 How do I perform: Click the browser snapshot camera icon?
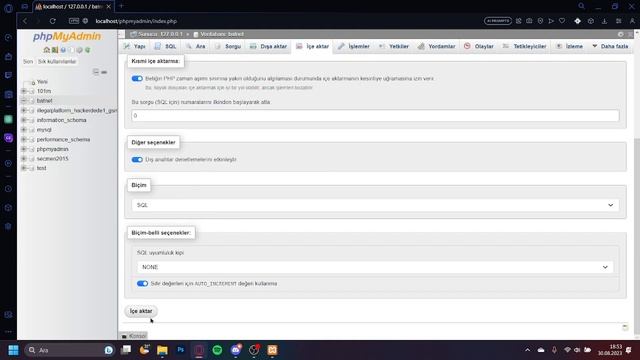[529, 21]
